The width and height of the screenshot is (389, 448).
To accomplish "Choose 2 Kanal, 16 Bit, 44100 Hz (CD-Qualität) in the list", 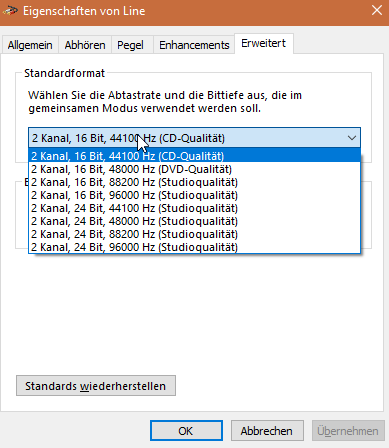I will point(194,156).
